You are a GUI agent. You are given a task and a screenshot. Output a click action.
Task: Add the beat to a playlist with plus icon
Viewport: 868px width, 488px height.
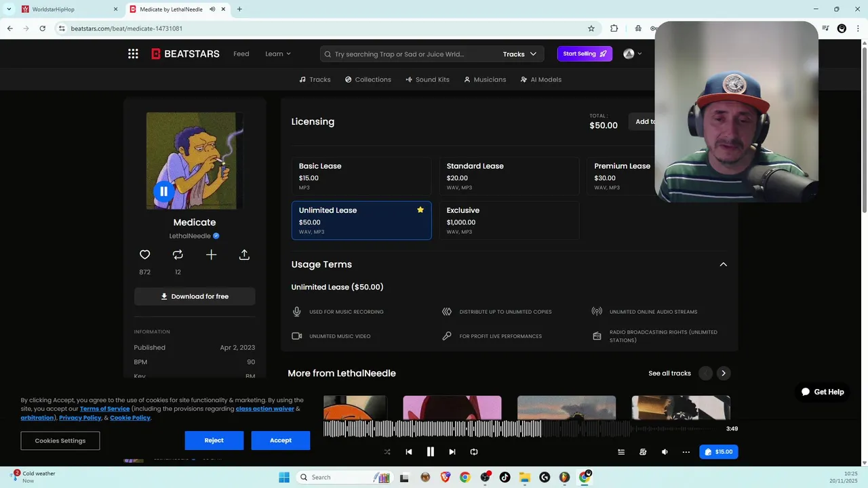point(211,255)
